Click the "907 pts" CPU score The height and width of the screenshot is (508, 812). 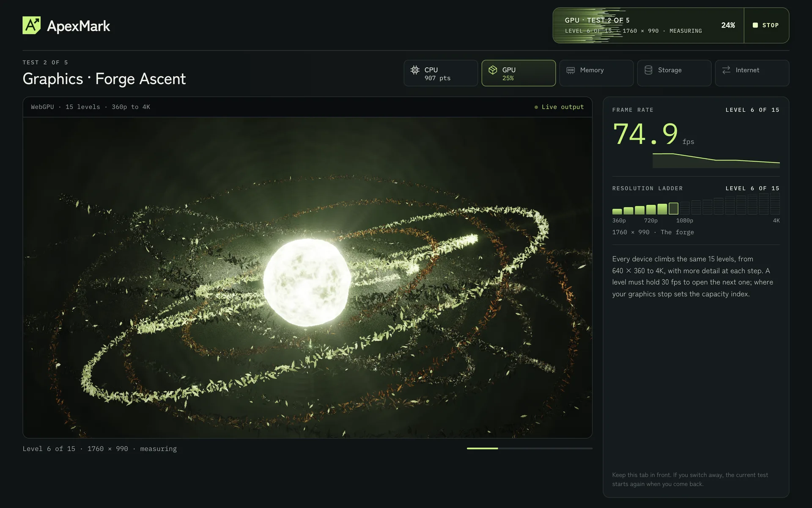click(437, 78)
